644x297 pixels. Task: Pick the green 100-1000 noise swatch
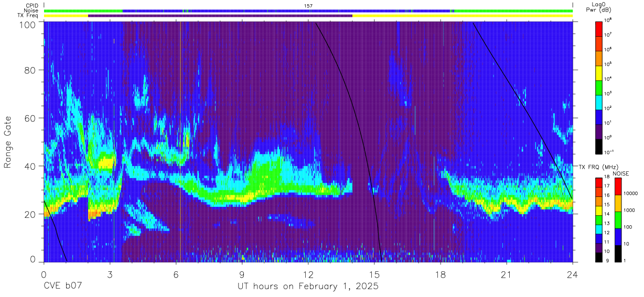click(x=618, y=220)
